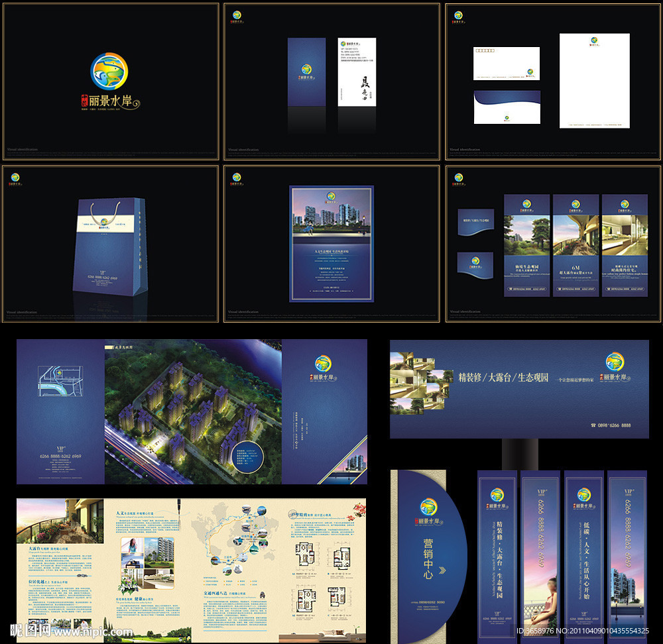The width and height of the screenshot is (663, 644).
Task: Click the blue shopping bag mockup
Action: point(111,246)
